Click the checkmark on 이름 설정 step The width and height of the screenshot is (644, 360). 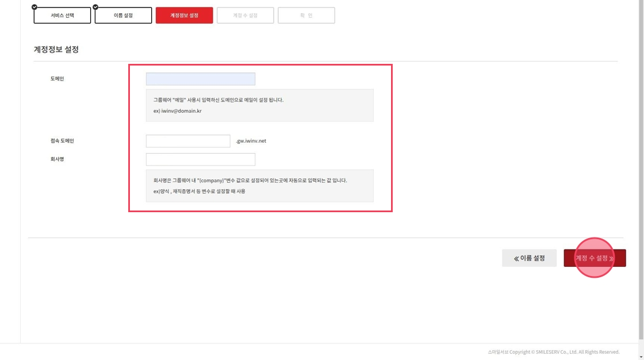tap(95, 7)
